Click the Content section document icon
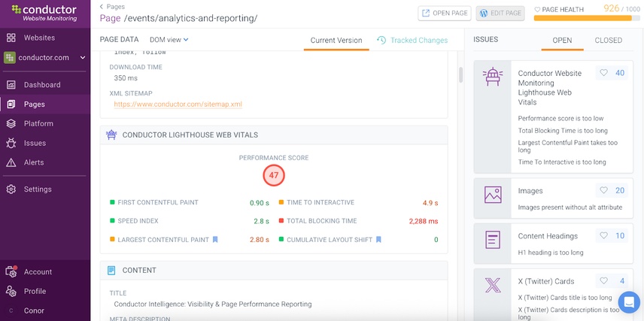 [x=111, y=270]
